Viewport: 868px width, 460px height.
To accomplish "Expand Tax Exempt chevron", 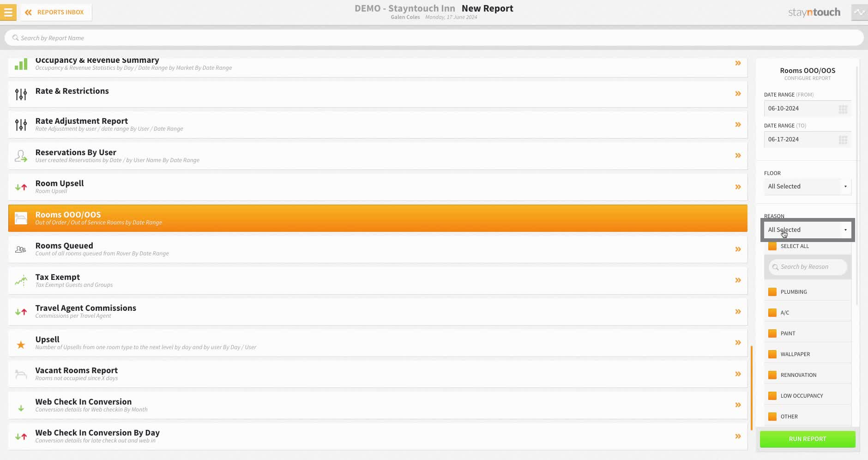I will (x=738, y=280).
